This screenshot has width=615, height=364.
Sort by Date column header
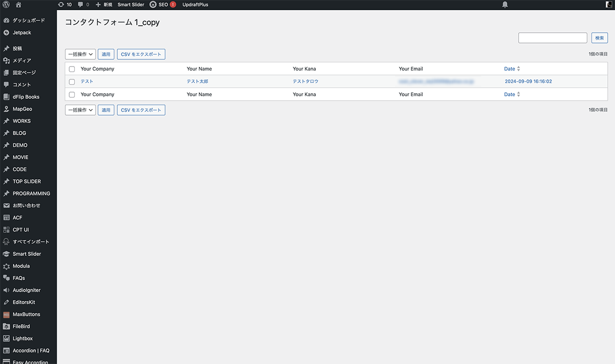[x=509, y=69]
